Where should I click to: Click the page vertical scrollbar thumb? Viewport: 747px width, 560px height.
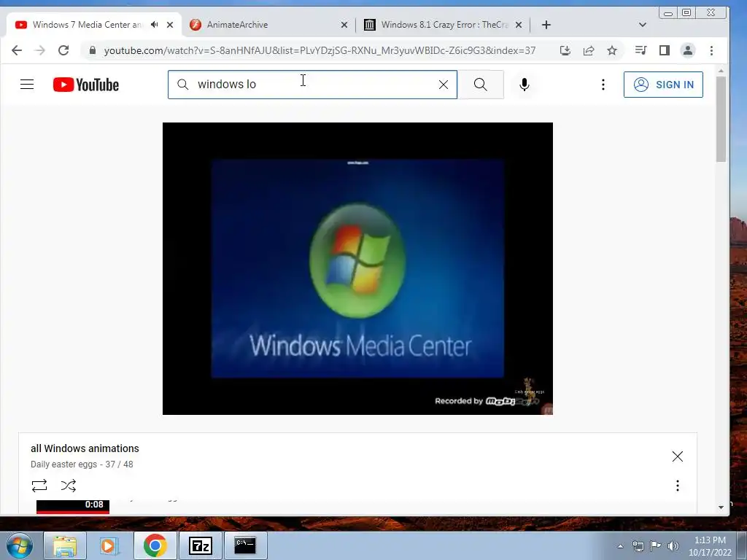coord(721,119)
